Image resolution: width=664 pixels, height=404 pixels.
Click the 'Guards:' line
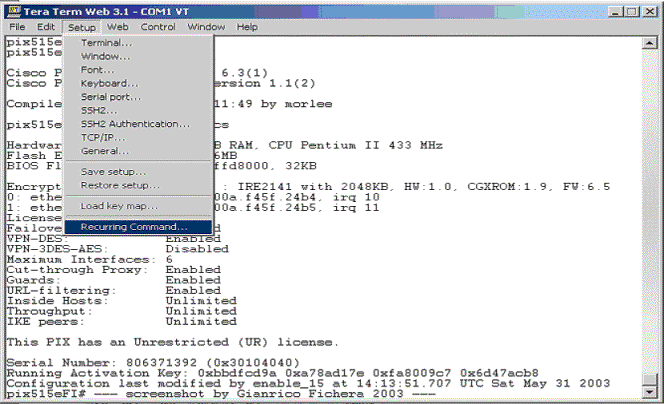pyautogui.click(x=113, y=280)
